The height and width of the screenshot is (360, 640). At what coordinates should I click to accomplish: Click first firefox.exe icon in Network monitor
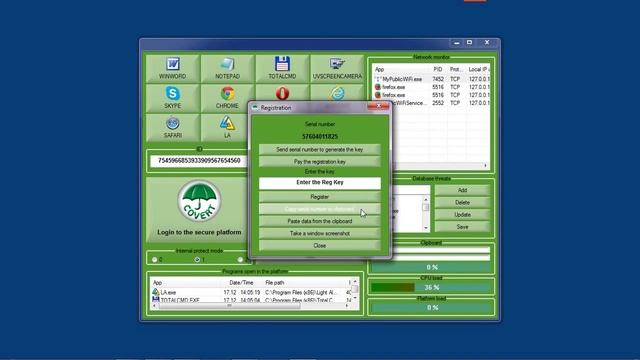coord(378,87)
